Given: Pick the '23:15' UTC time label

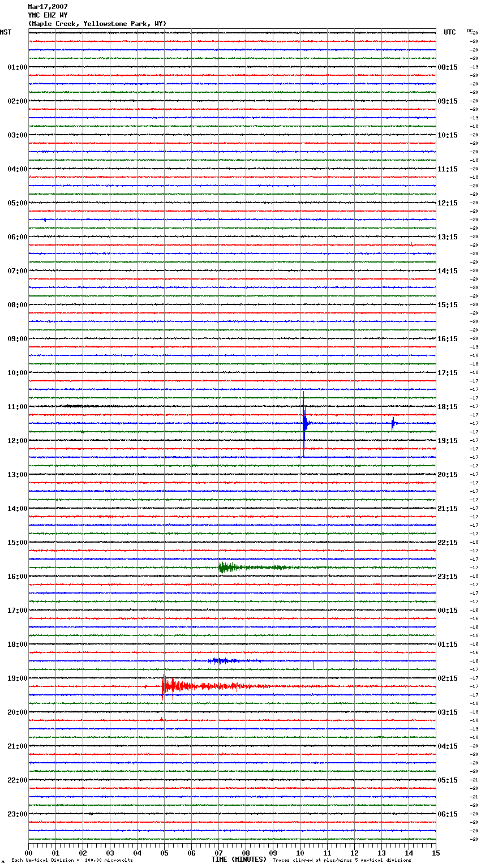Looking at the screenshot, I should (x=448, y=577).
